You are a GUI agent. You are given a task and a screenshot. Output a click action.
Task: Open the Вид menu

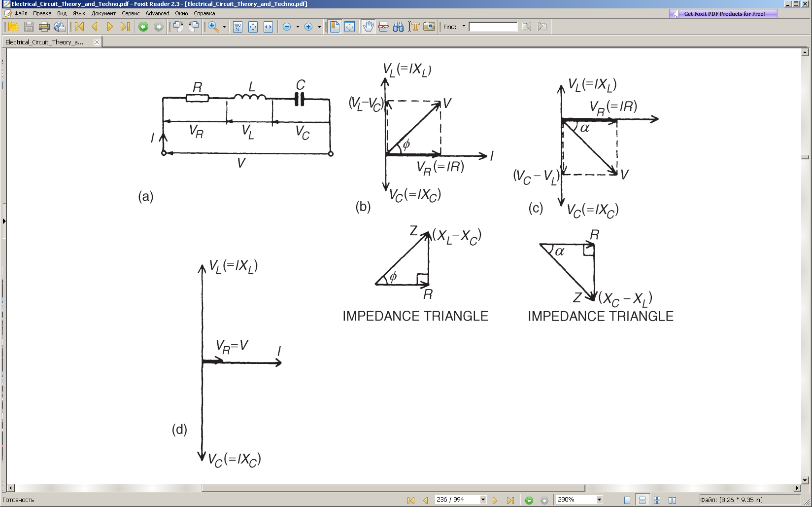[62, 13]
